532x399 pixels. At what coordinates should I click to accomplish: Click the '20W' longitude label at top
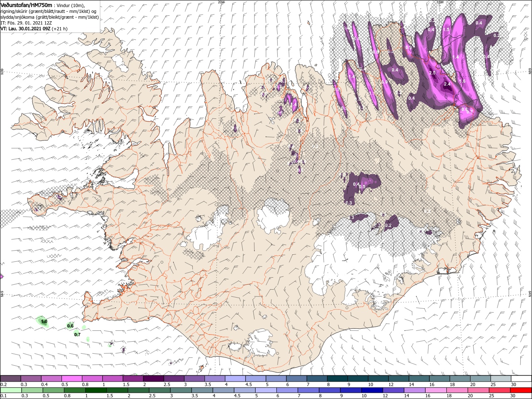[221, 2]
